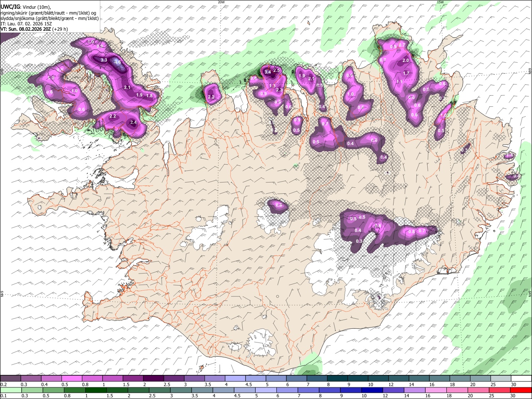Image resolution: width=532 pixels, height=399 pixels.
Task: Pick the bright pink 0.5–0.8 snow legend swatch
Action: (x=71, y=378)
